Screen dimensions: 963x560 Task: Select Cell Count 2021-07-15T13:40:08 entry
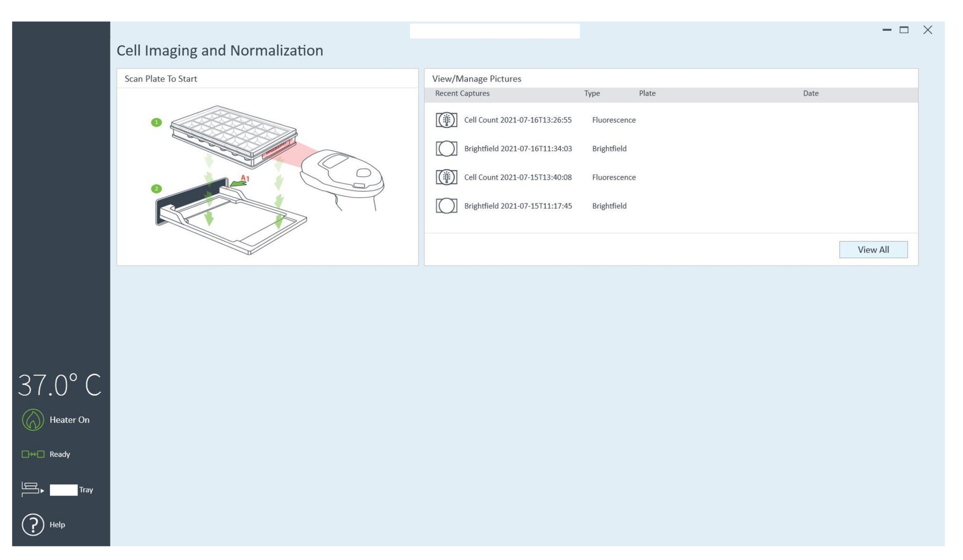(517, 177)
